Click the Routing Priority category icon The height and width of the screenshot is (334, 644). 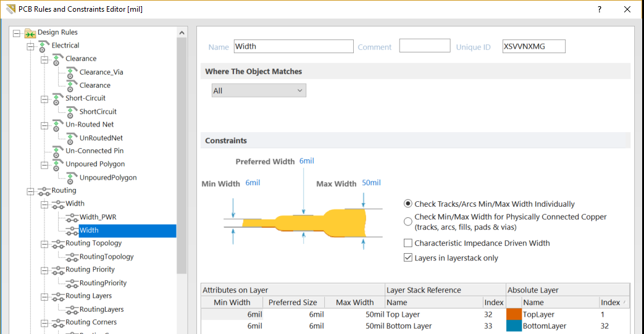58,270
